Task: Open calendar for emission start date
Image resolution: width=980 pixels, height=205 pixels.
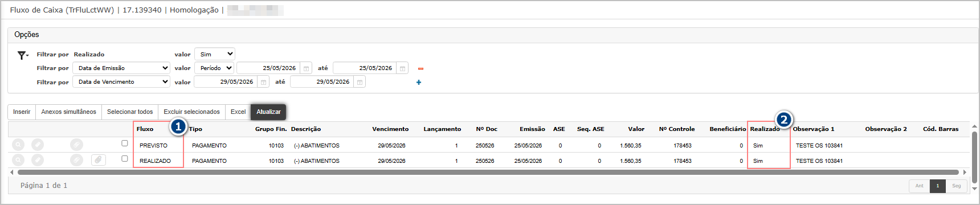Action: pyautogui.click(x=306, y=68)
